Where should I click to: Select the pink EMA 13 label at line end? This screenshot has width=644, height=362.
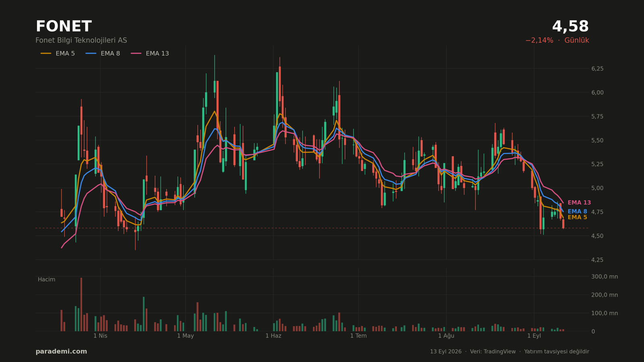point(579,203)
